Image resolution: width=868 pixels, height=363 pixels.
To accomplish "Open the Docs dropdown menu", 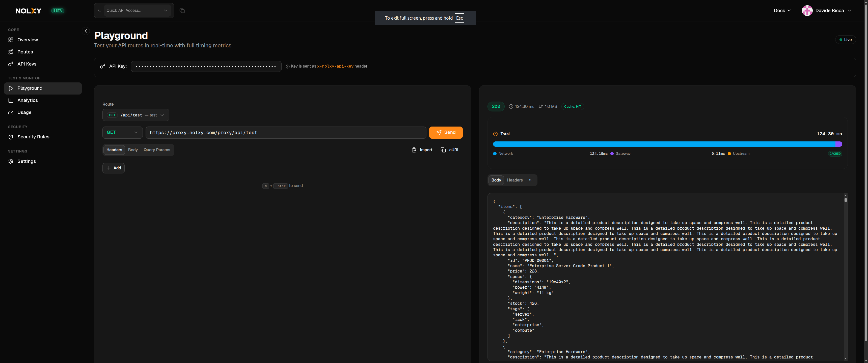I will (x=782, y=10).
